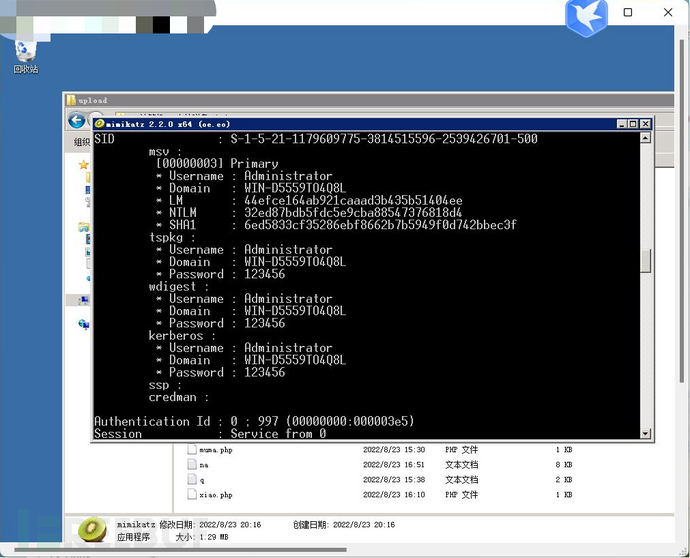Screen dimensions: 690x558
Task: Click the console vertical scrollbar thumb
Action: [x=645, y=261]
